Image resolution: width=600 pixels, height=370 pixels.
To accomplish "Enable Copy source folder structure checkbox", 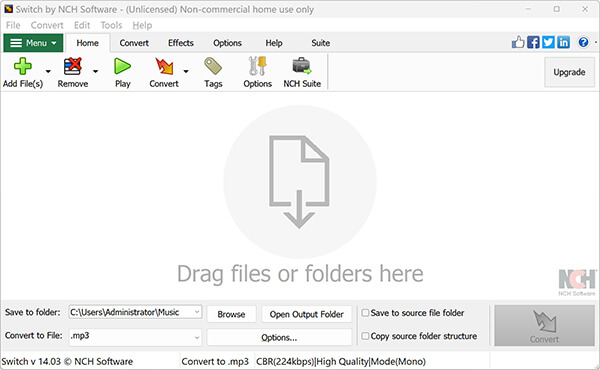I will 365,336.
